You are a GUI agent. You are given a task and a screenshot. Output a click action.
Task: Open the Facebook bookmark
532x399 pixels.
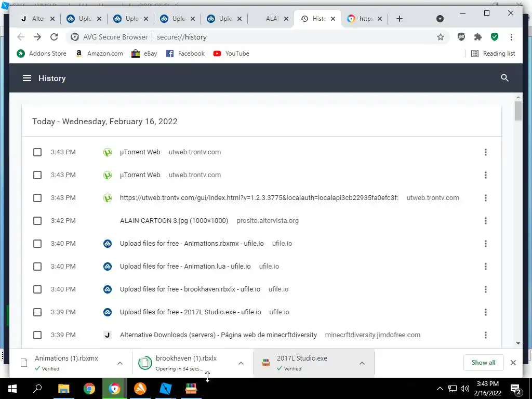click(x=185, y=54)
